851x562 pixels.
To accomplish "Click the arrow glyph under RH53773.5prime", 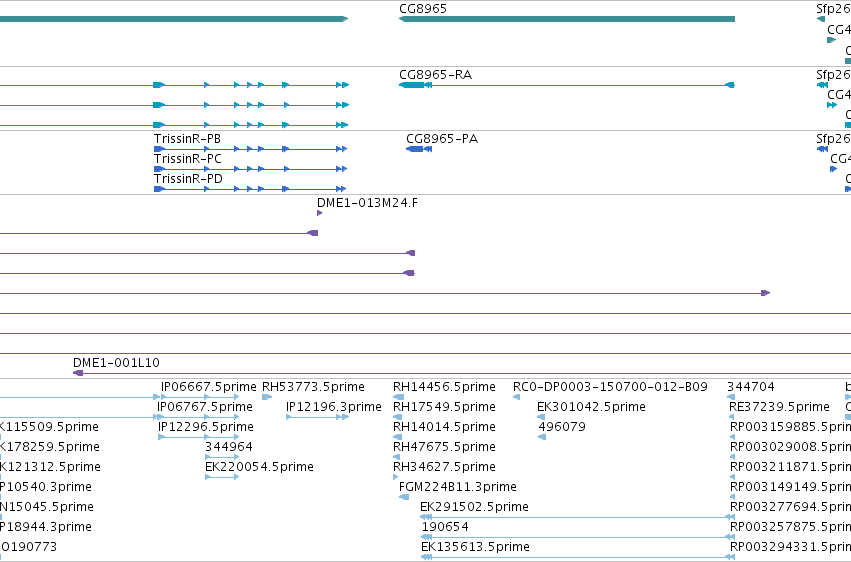I will point(267,397).
